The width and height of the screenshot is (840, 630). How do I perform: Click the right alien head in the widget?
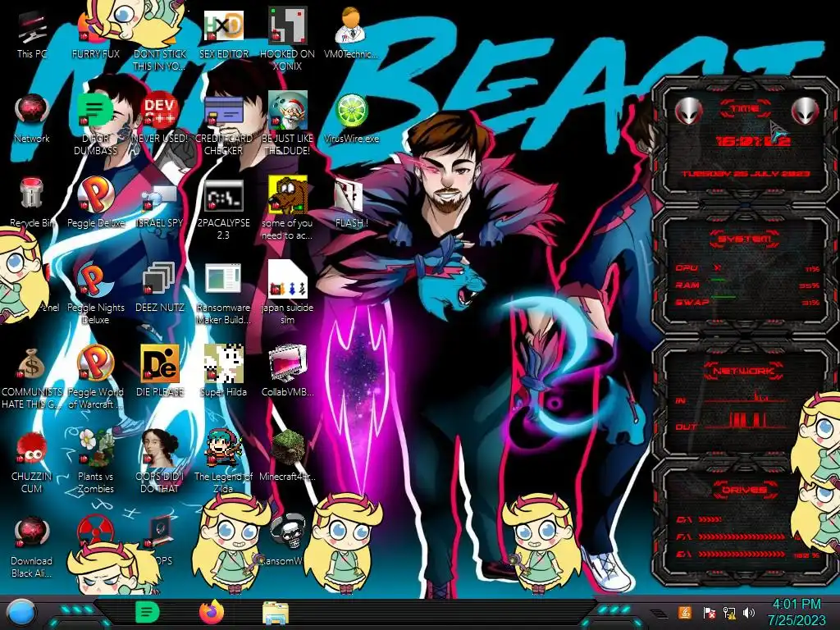[x=806, y=111]
